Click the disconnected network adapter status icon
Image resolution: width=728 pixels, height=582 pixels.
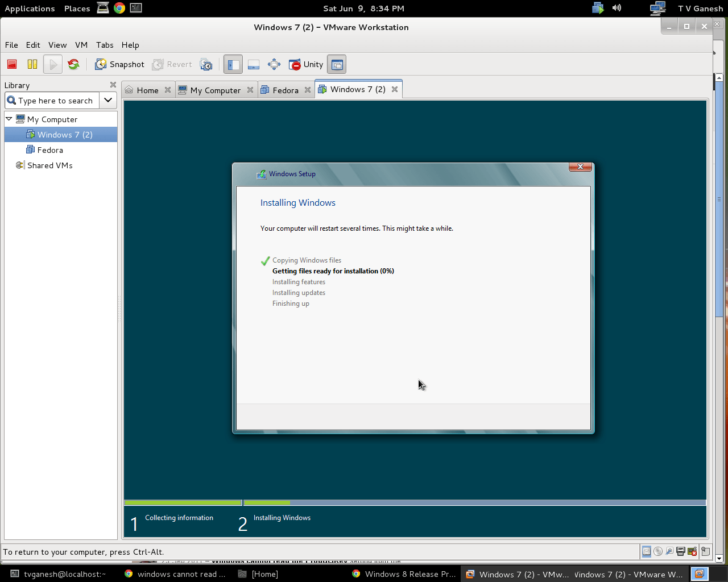pyautogui.click(x=692, y=551)
